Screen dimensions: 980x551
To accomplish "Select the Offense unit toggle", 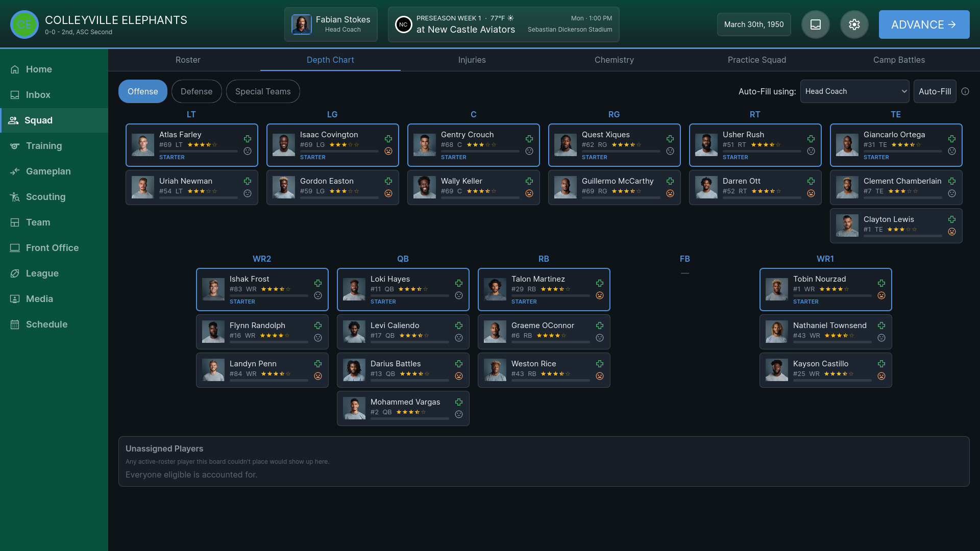I will pos(143,91).
